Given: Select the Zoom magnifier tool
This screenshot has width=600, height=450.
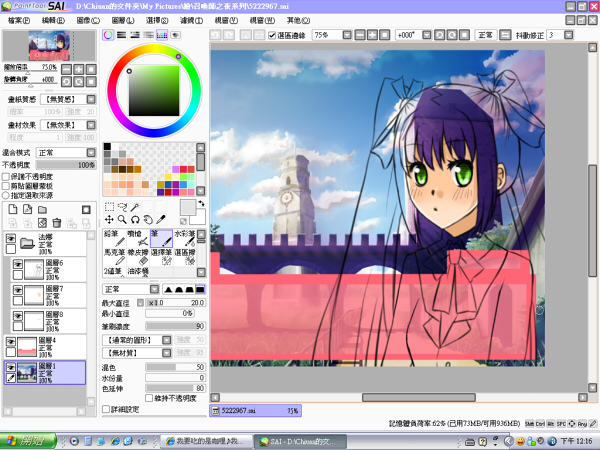Looking at the screenshot, I should [122, 220].
